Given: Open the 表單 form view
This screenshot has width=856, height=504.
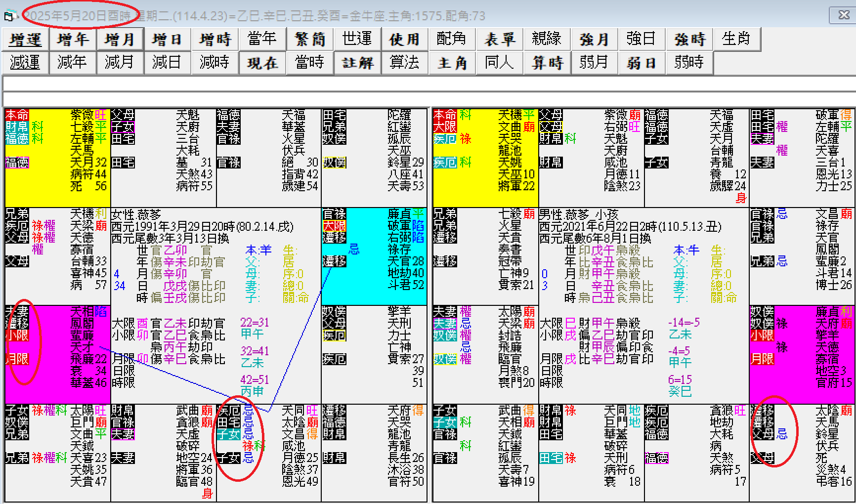Looking at the screenshot, I should point(500,39).
